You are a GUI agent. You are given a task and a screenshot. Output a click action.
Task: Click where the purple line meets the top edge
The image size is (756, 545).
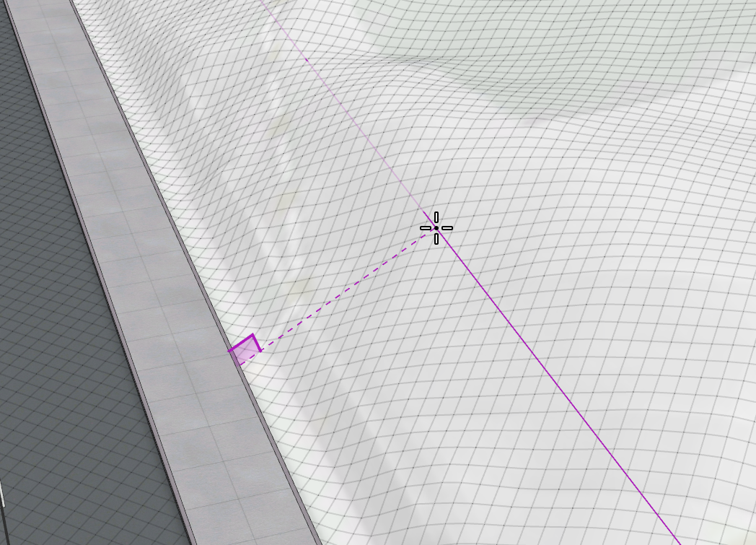click(263, 2)
